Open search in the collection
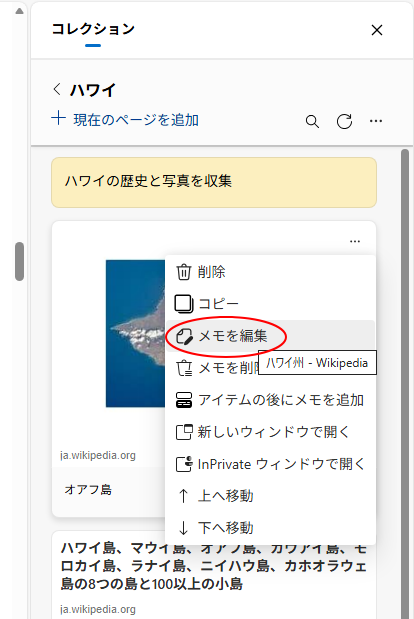Screen dimensions: 414x619 pos(312,121)
